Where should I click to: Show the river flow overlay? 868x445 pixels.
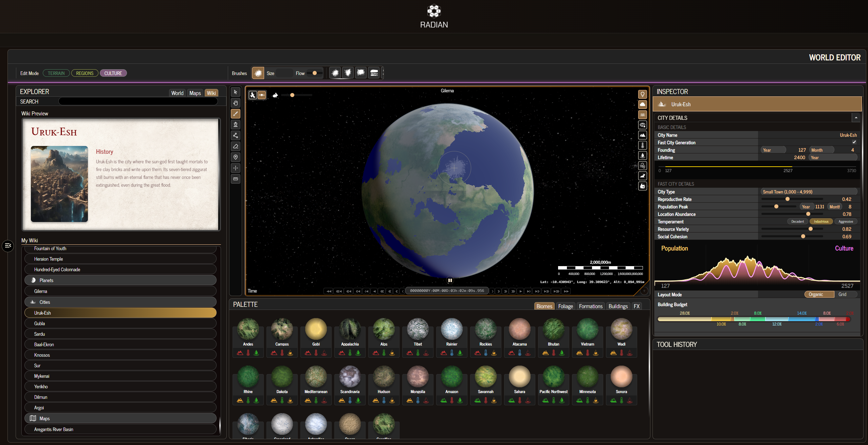click(x=643, y=176)
